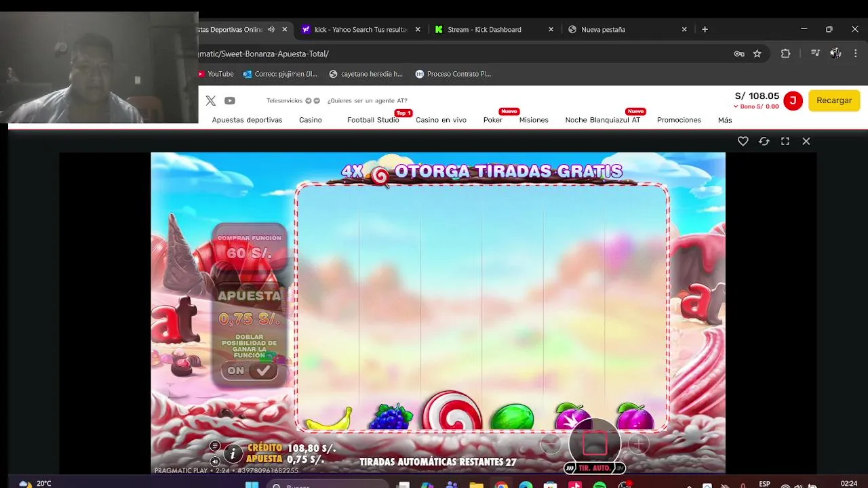Click the TIR. AUTO. autoplay button

click(x=594, y=468)
